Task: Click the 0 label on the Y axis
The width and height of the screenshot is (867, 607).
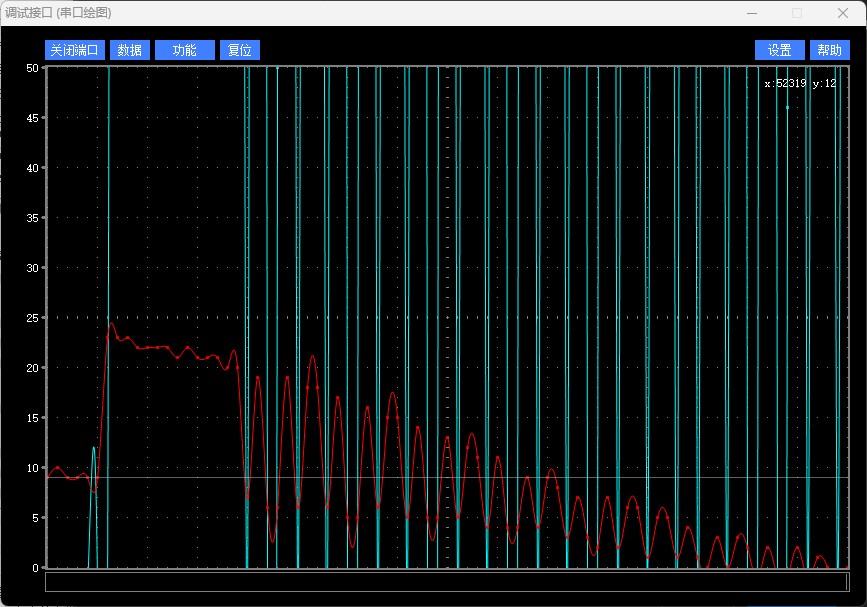Action: (35, 568)
